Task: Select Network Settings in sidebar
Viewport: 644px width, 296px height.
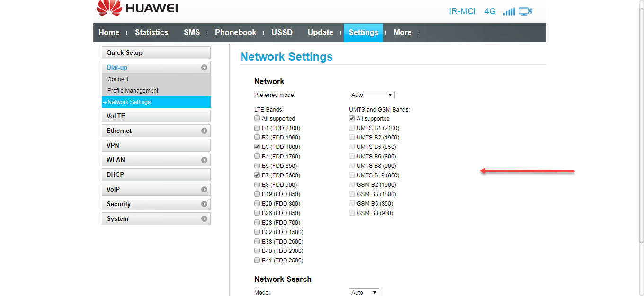Action: [x=156, y=102]
